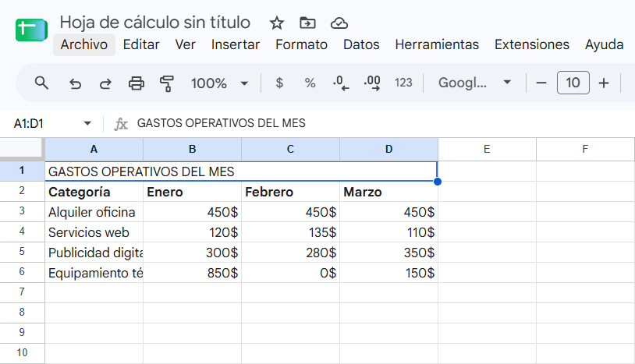Select the Publicidad digital cell
Image resolution: width=635 pixels, height=364 pixels.
click(x=94, y=253)
